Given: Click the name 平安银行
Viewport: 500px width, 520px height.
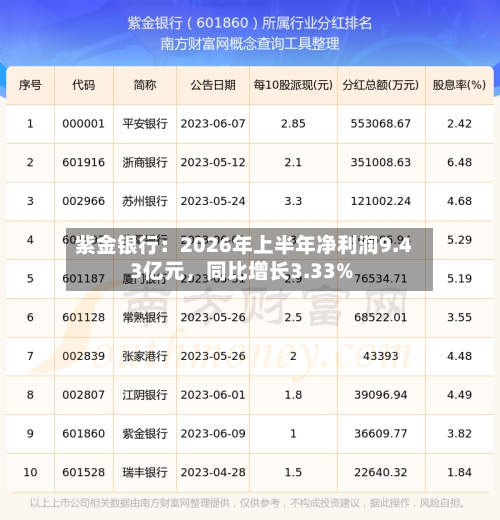Looking at the screenshot, I should click(145, 124).
